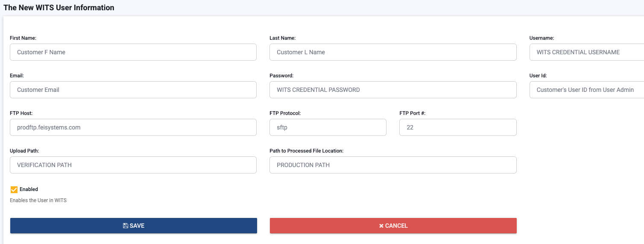
Task: Click the "Enables the User in WITS" help text
Action: (38, 200)
